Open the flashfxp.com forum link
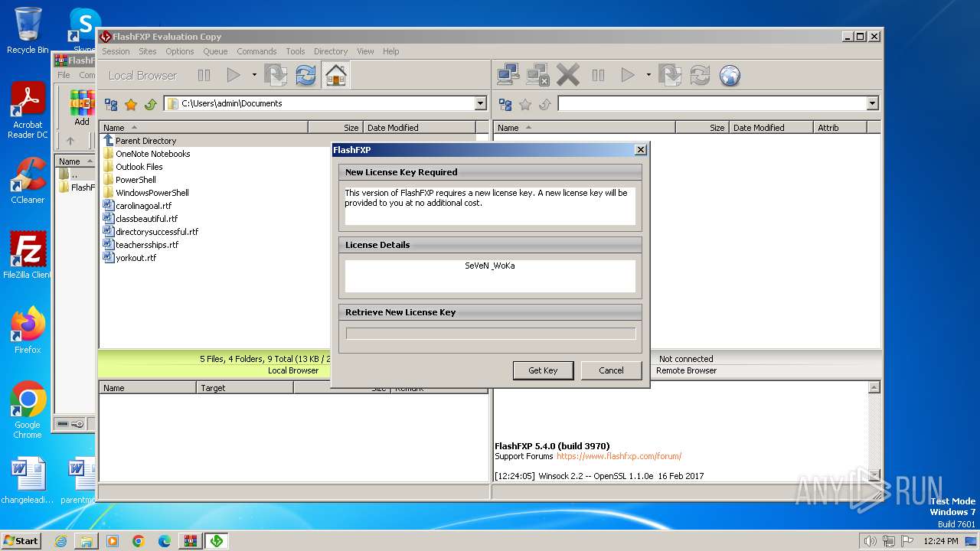The height and width of the screenshot is (551, 980). click(619, 456)
